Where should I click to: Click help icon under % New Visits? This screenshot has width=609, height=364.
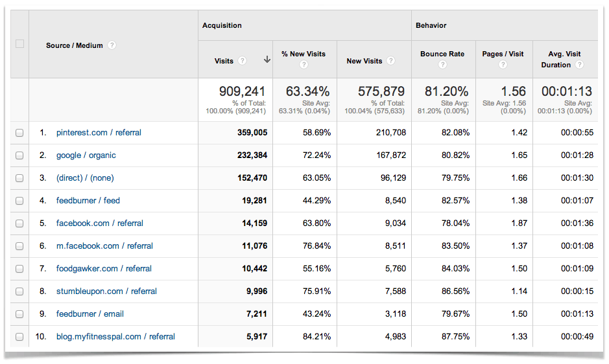(x=303, y=65)
